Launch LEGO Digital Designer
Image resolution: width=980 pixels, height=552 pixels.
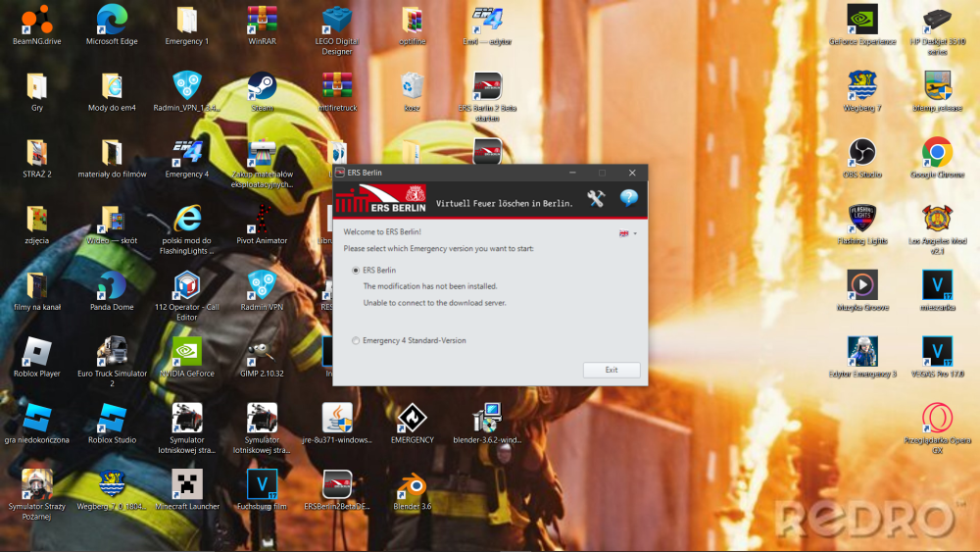point(337,30)
